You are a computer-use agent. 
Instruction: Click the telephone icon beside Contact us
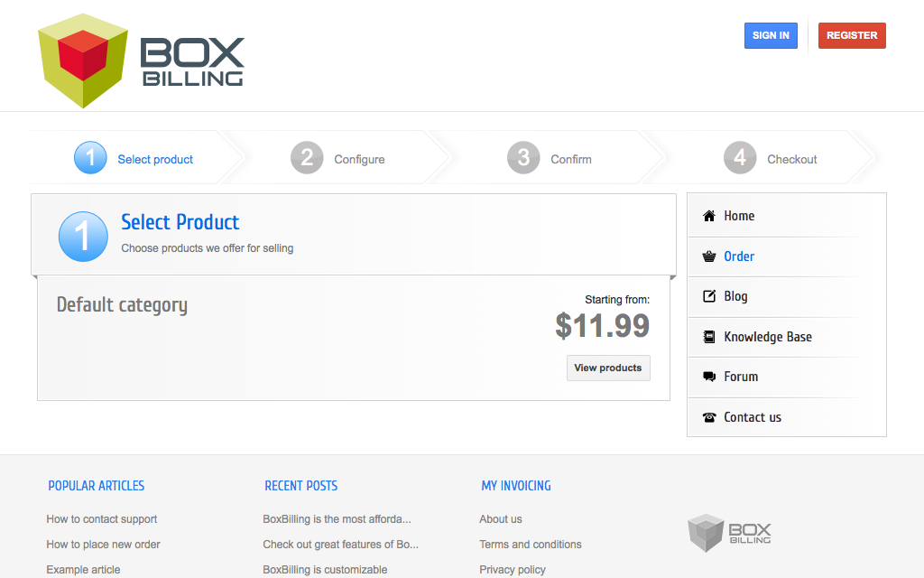point(708,417)
